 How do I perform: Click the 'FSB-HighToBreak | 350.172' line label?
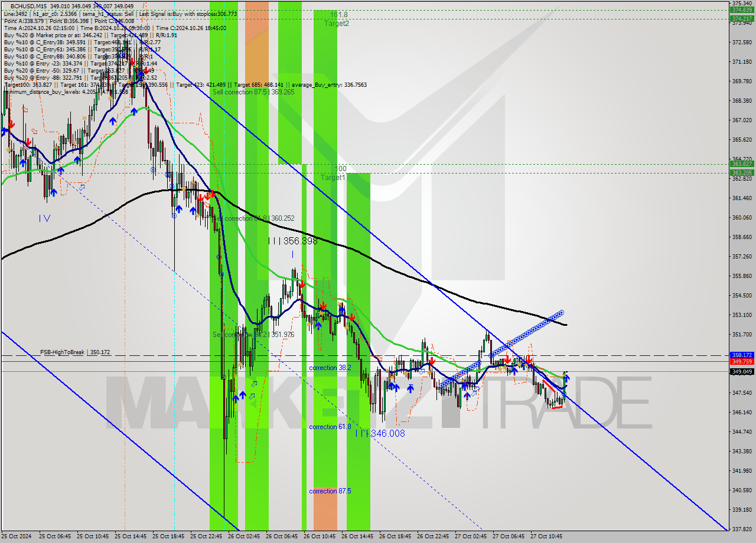(x=75, y=352)
